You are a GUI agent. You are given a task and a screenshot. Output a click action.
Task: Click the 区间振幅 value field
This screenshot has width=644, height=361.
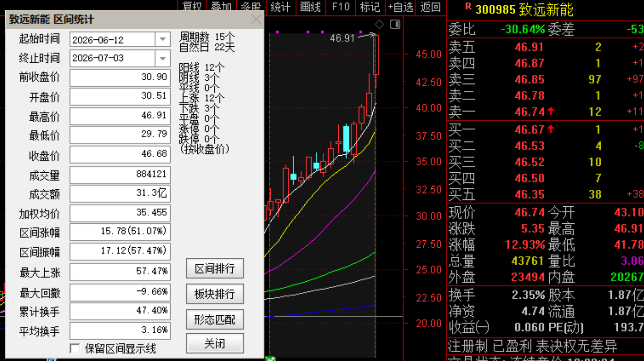tap(120, 252)
